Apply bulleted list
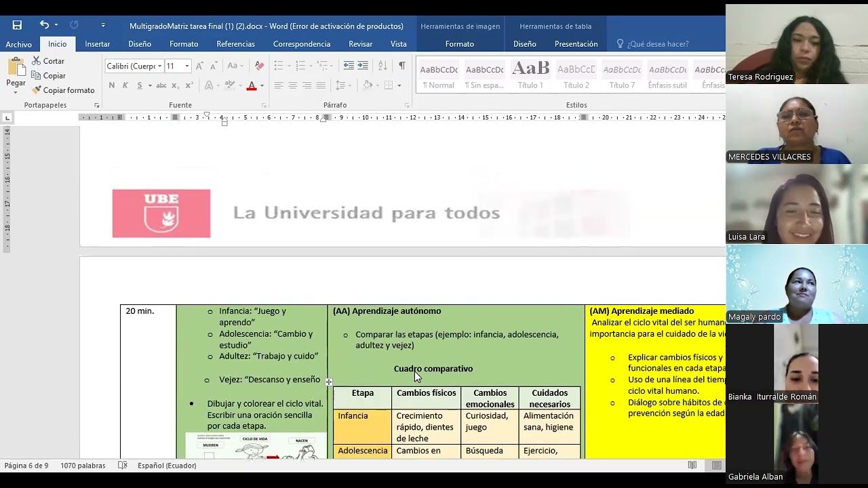This screenshot has height=488, width=868. coord(278,66)
